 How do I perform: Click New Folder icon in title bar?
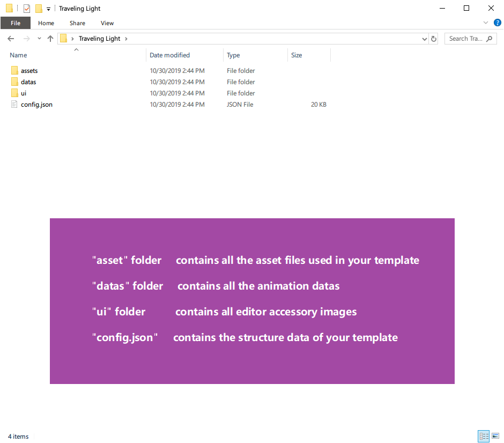[39, 9]
